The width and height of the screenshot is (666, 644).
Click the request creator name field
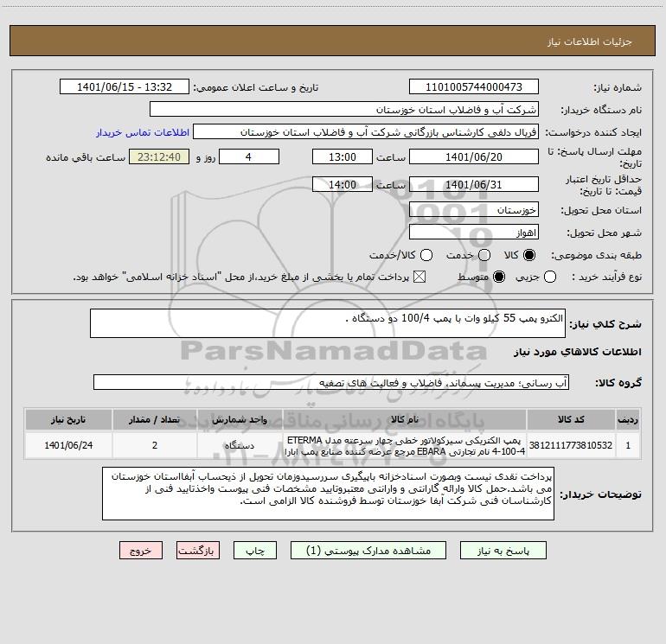pos(366,131)
